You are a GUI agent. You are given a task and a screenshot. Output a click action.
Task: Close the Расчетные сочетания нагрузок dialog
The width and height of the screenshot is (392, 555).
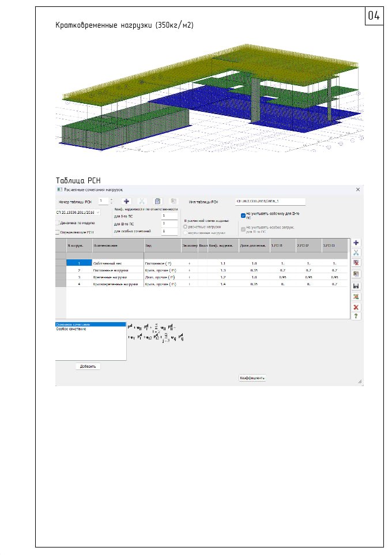[x=357, y=190]
